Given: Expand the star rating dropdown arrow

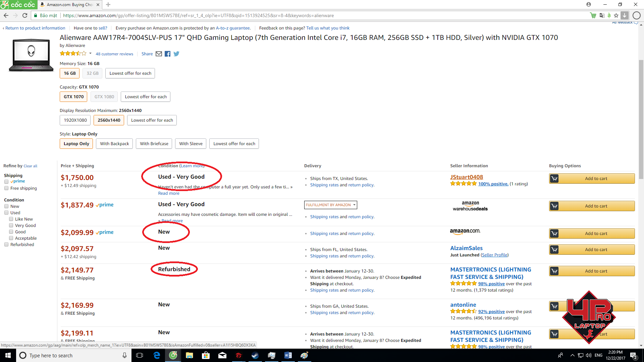Looking at the screenshot, I should pyautogui.click(x=90, y=54).
